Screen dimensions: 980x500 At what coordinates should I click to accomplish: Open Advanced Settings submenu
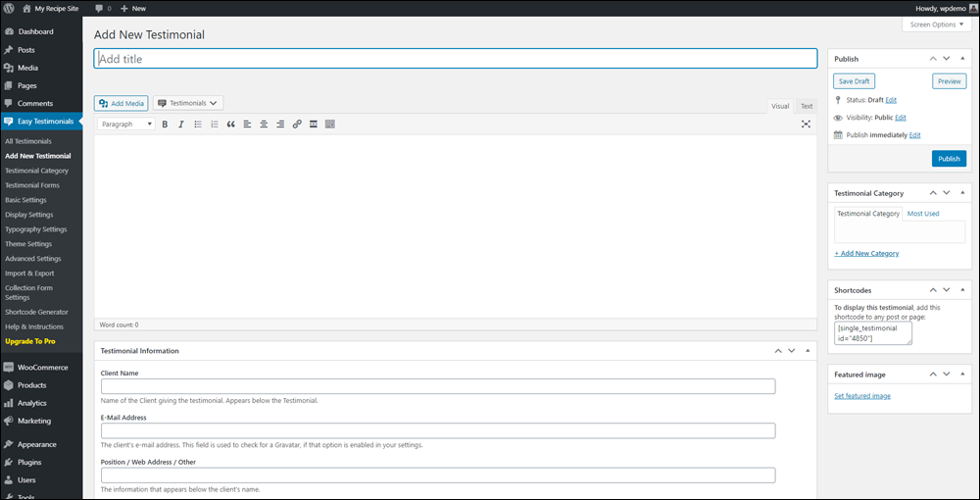(33, 259)
